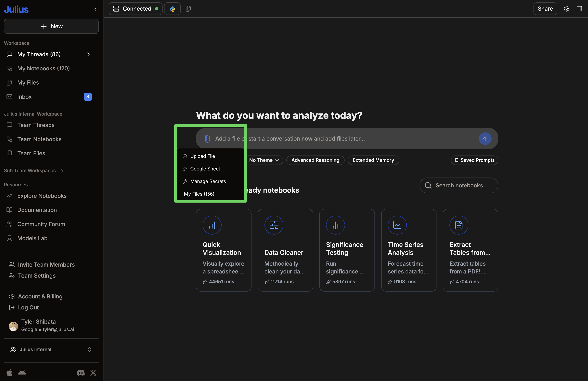
Task: Click the copy files icon beside Python
Action: 188,9
